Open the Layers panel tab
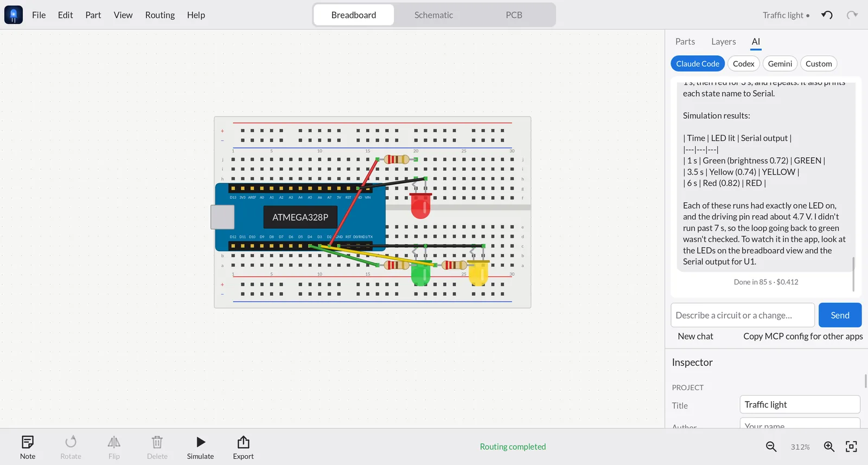The image size is (868, 465). pos(724,42)
